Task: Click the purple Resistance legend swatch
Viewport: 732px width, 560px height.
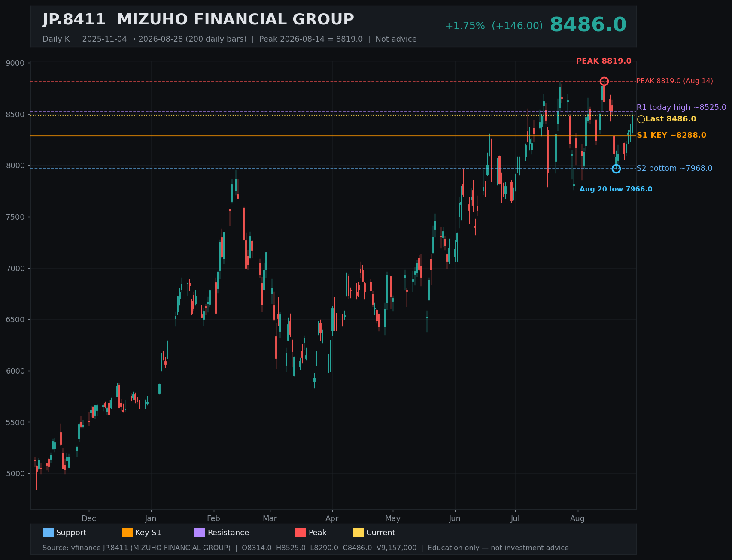Action: coord(200,533)
